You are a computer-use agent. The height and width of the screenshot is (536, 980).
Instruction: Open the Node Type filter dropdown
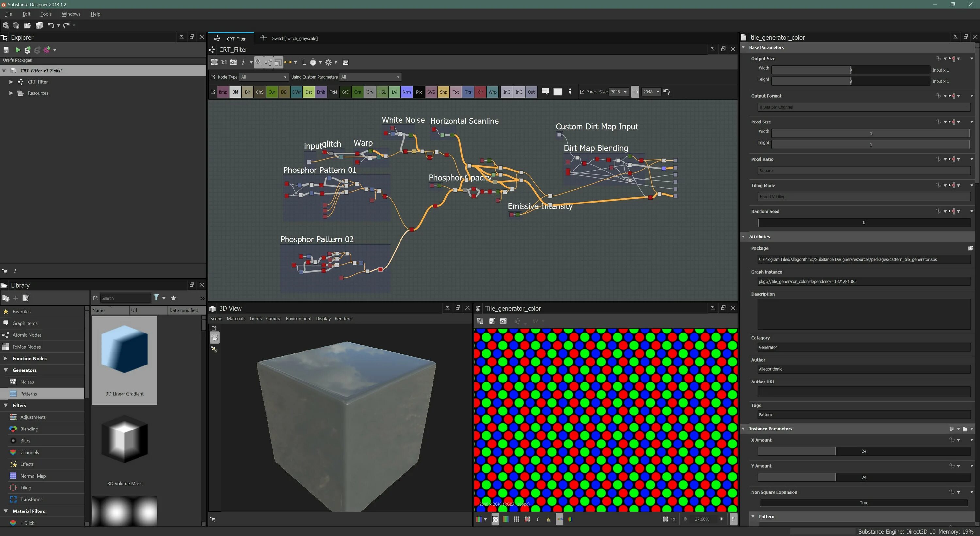(x=264, y=77)
